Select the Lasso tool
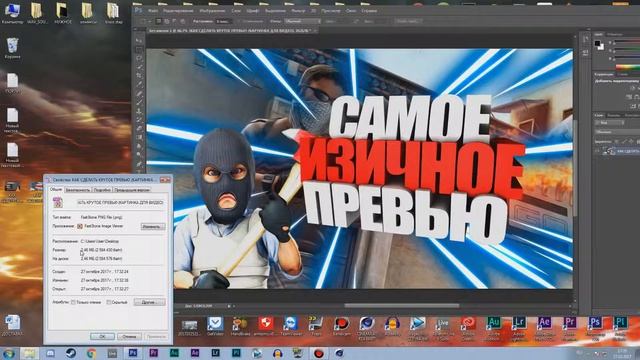 tap(139, 58)
